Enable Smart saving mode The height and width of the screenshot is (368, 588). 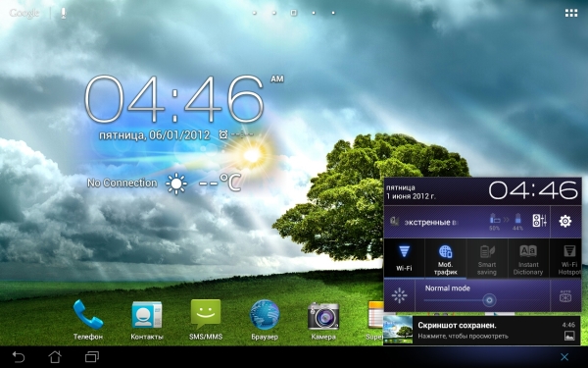click(487, 259)
